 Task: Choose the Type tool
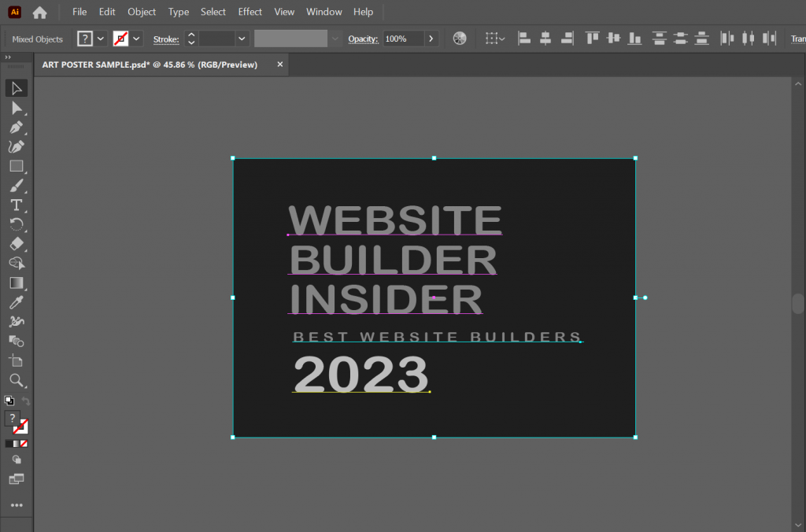click(x=17, y=205)
